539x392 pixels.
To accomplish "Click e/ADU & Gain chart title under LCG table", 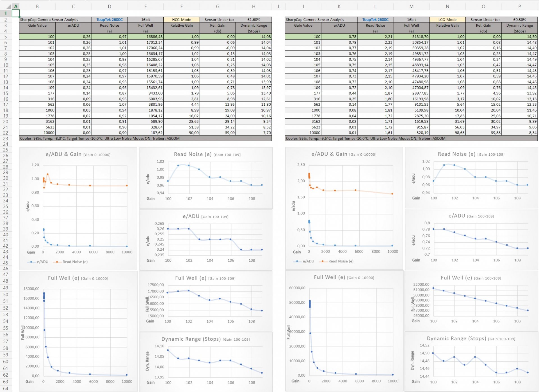I will point(344,154).
